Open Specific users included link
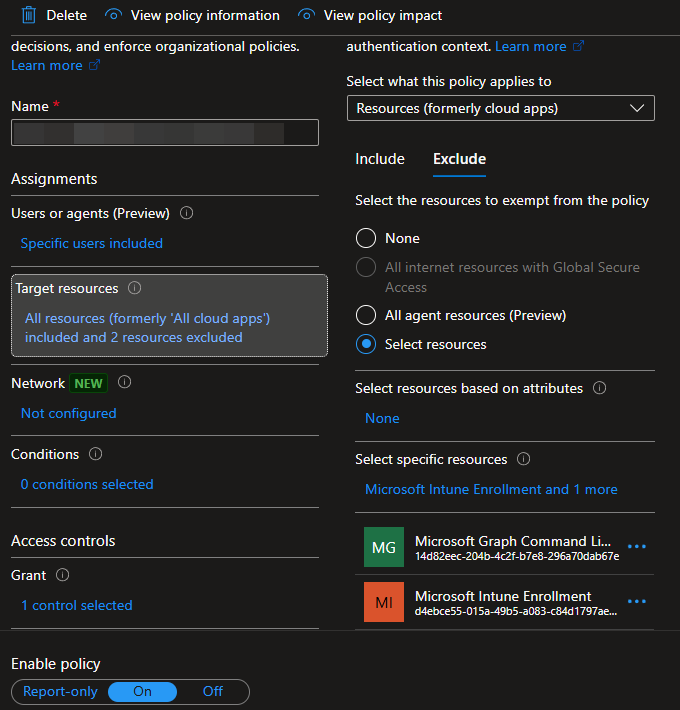Viewport: 680px width, 710px height. [x=91, y=243]
